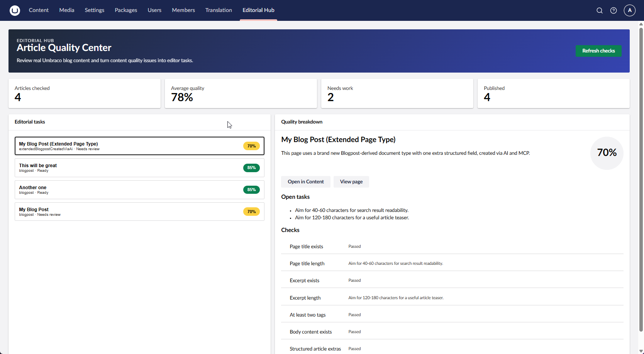Click the scrollbar down arrow
Screen dimensions: 644x354
[x=641, y=351]
